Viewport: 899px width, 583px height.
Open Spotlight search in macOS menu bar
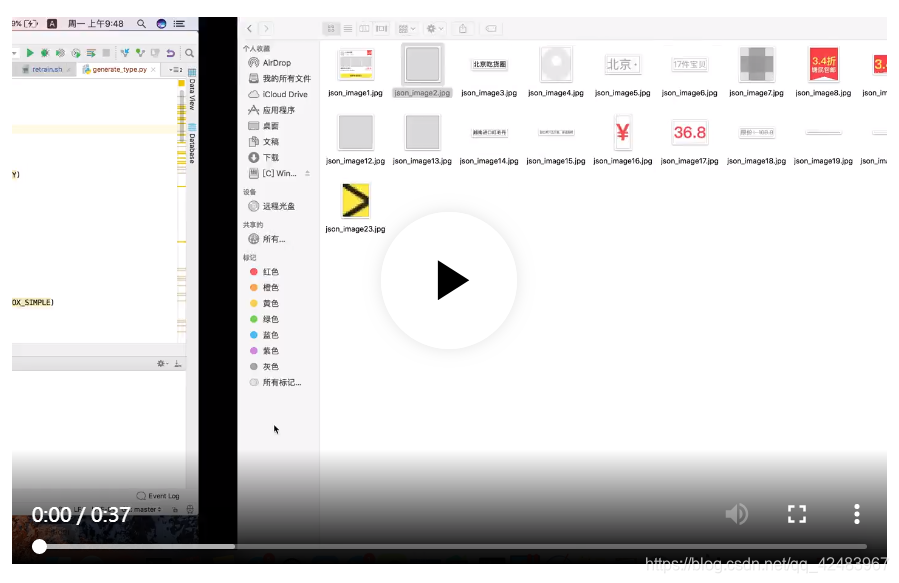pos(141,24)
